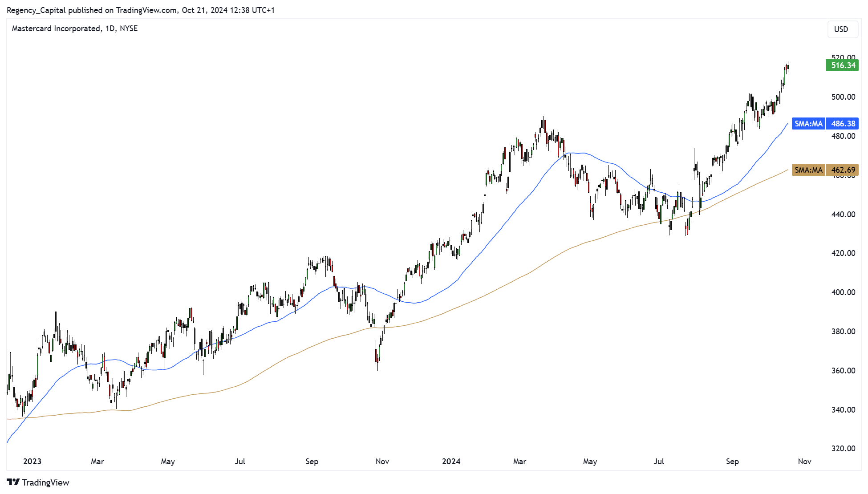The image size is (868, 494).
Task: Click the 500.00 price axis label
Action: [x=843, y=97]
